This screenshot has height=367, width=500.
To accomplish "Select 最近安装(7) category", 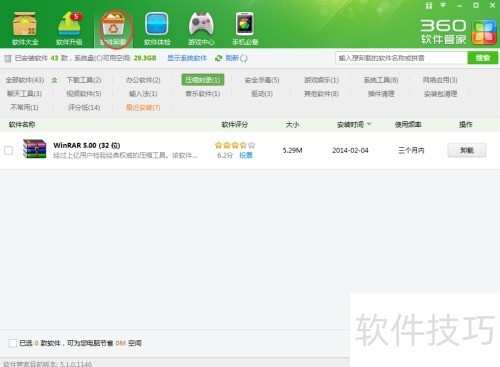I will click(143, 107).
